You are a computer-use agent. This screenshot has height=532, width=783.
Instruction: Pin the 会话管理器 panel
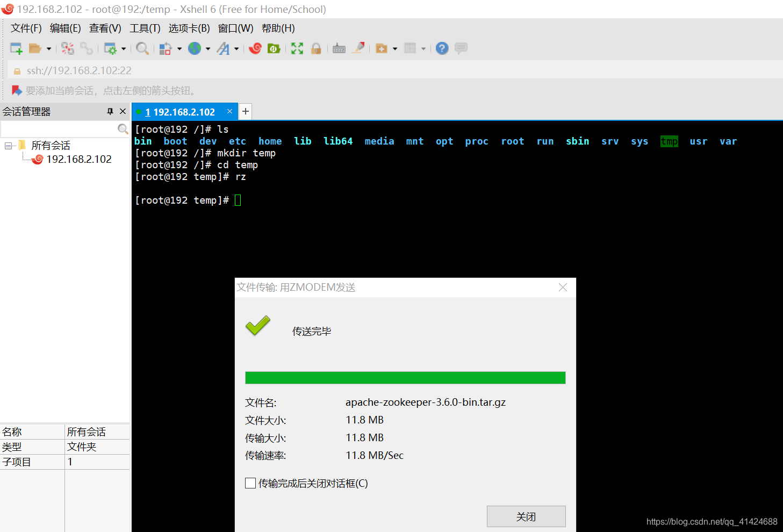[x=110, y=111]
